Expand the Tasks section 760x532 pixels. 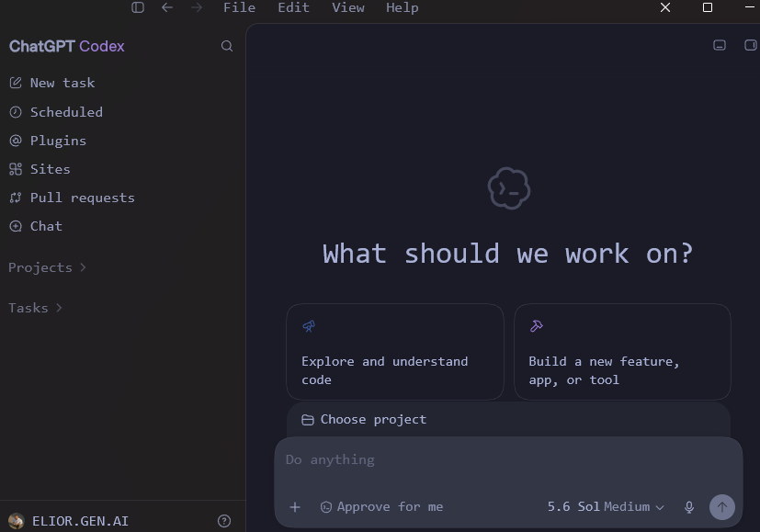tap(35, 308)
